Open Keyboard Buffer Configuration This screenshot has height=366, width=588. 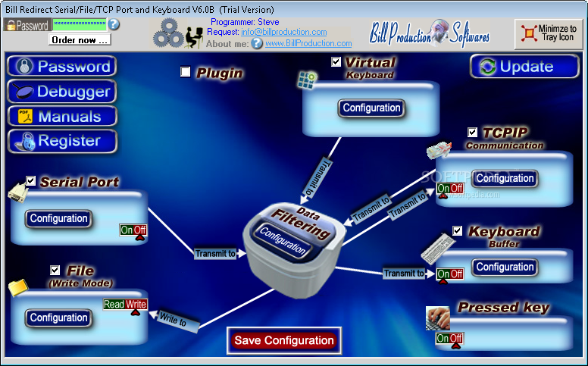pos(505,267)
